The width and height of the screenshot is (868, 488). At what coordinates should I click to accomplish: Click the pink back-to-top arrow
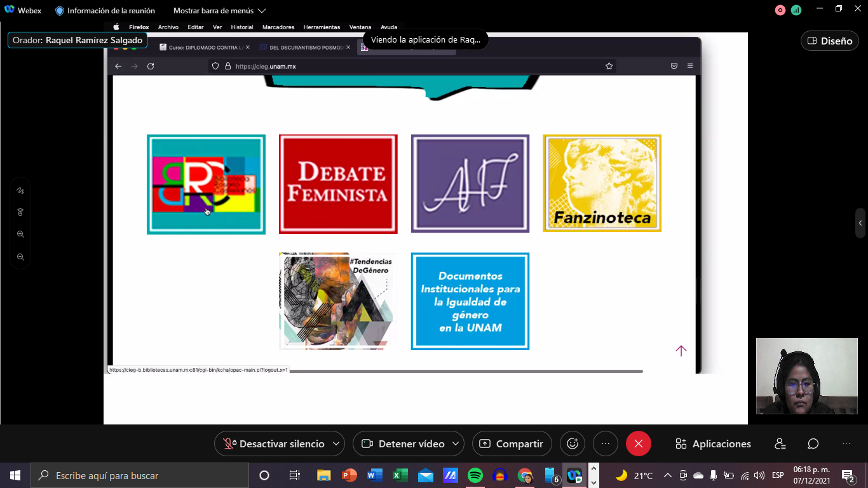coord(681,351)
